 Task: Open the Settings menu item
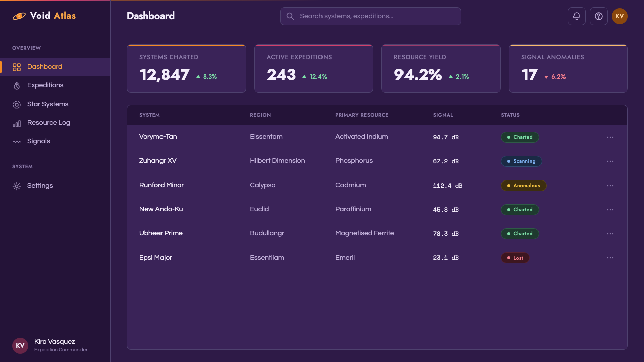pos(55,186)
